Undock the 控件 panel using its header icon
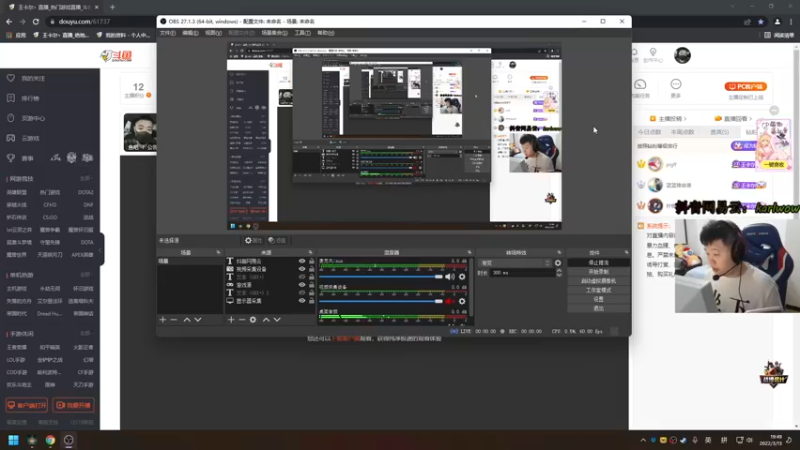The width and height of the screenshot is (800, 450). pyautogui.click(x=626, y=253)
